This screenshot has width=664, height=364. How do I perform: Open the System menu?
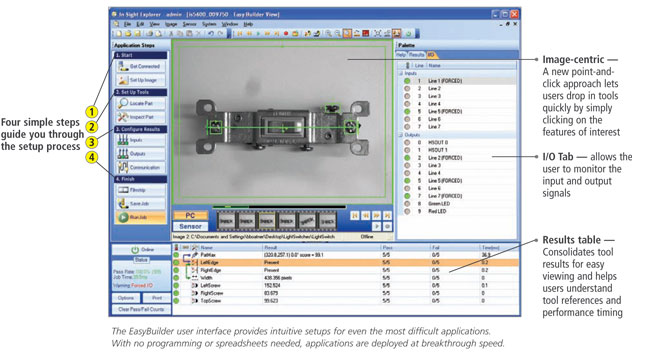click(209, 24)
